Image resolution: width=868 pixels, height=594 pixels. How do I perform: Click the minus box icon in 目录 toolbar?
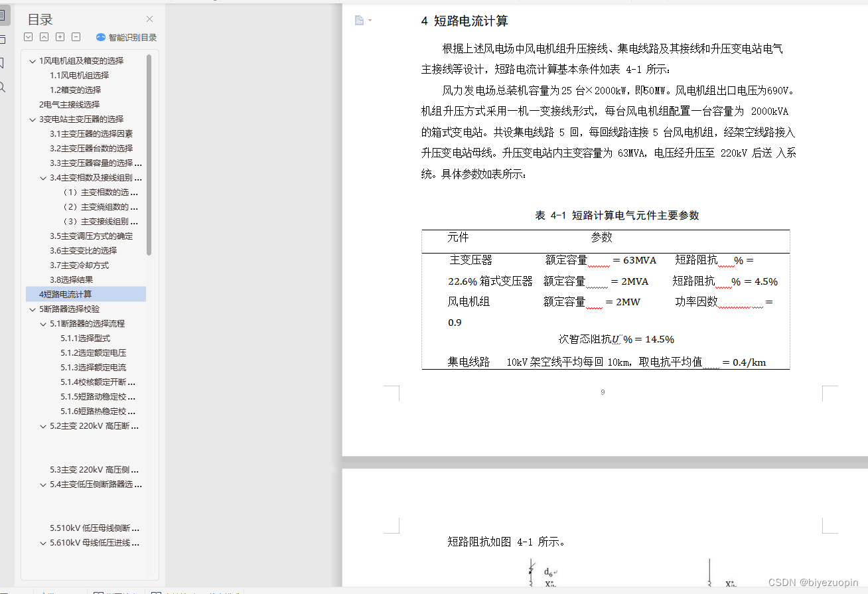[76, 37]
